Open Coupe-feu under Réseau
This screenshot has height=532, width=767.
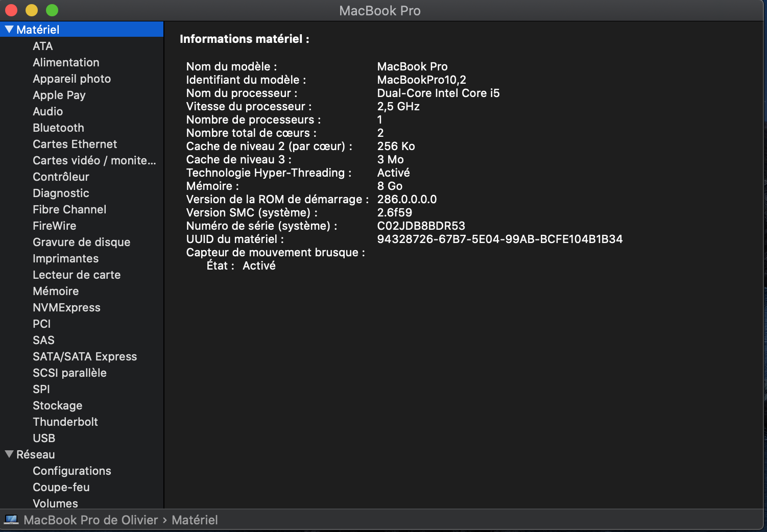click(61, 487)
